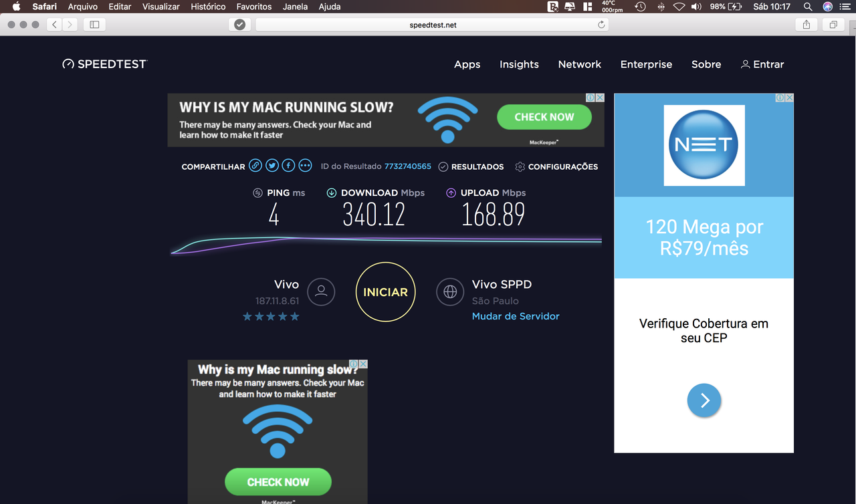Show the Safari sidebar

click(x=94, y=25)
